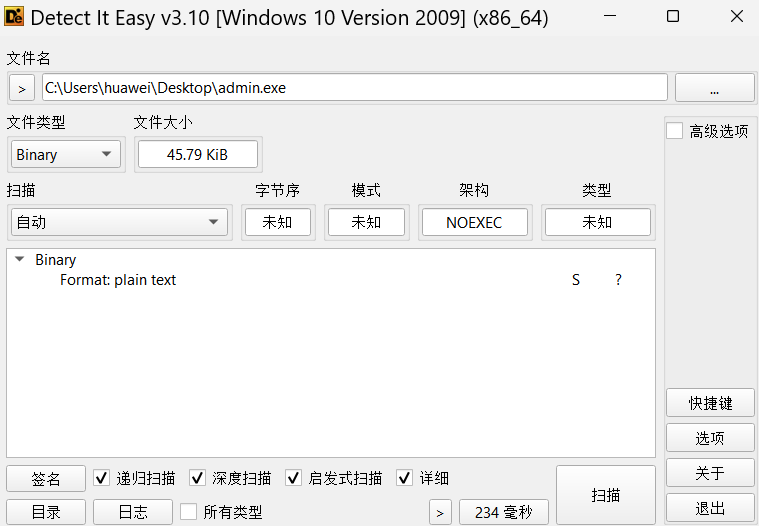Select the Format: plain text row
Screen dimensions: 759x526
point(331,280)
